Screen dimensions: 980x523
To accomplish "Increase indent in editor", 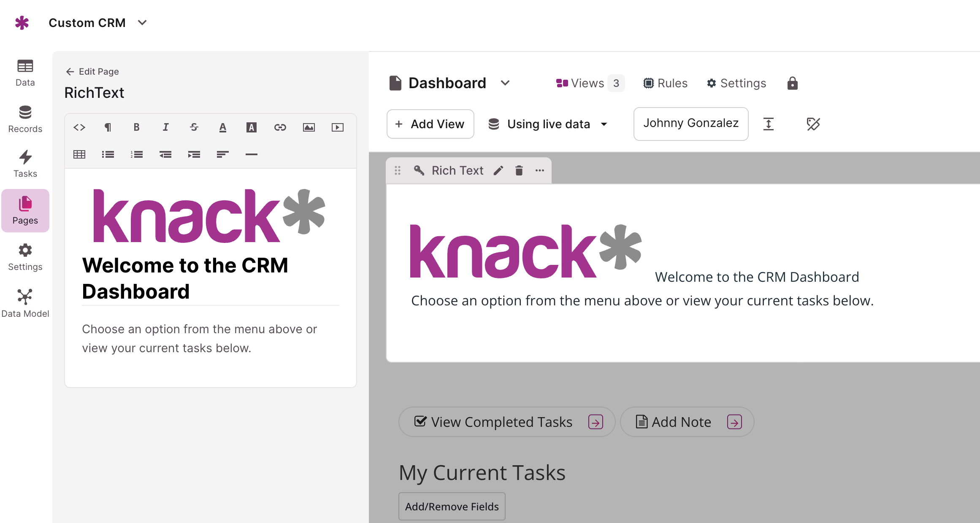I will (194, 154).
